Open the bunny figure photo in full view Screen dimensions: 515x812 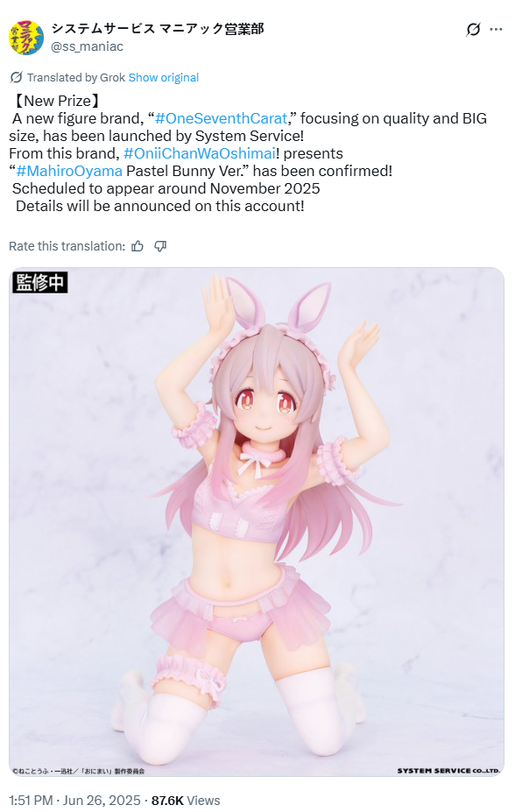pos(257,522)
